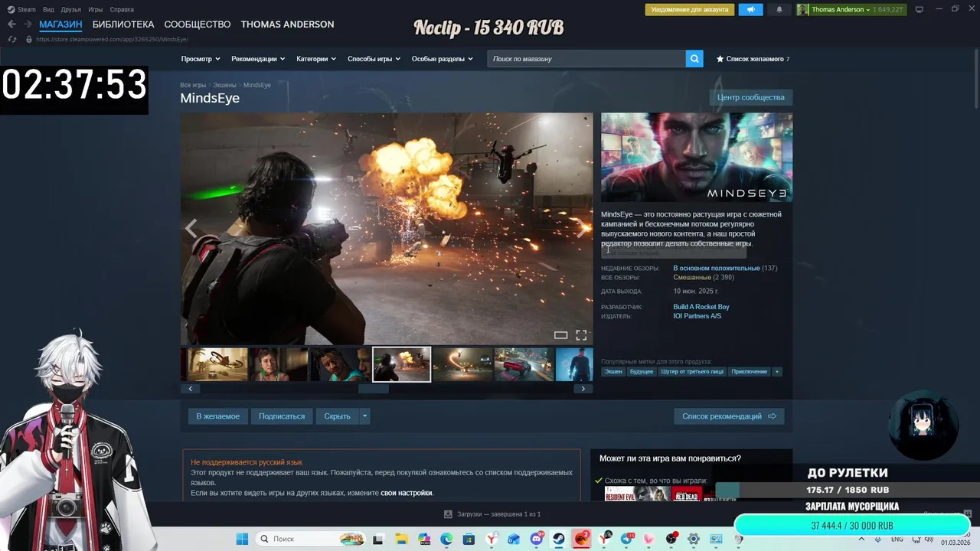Select the red sports car screenshot thumbnail
980x551 pixels.
pos(524,364)
